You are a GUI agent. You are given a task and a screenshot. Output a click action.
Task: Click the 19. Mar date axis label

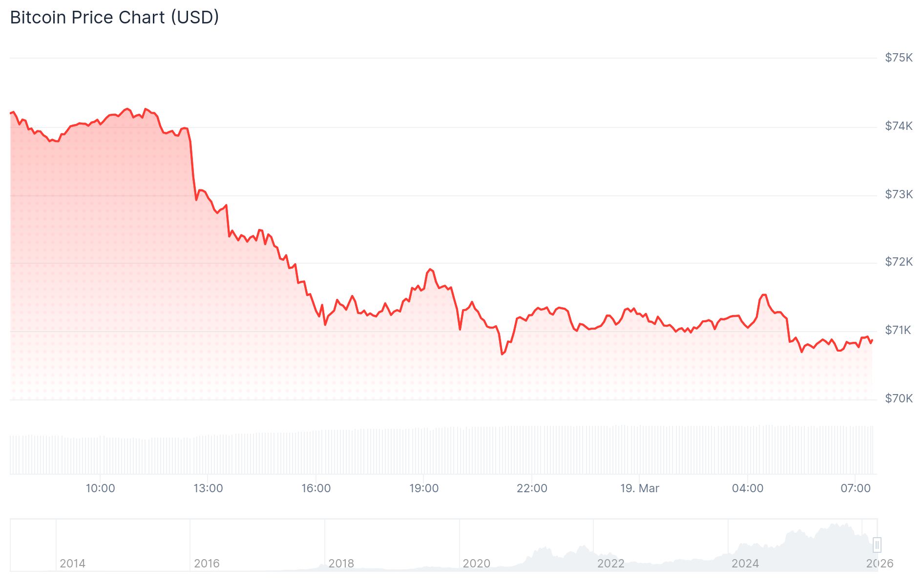tap(639, 488)
